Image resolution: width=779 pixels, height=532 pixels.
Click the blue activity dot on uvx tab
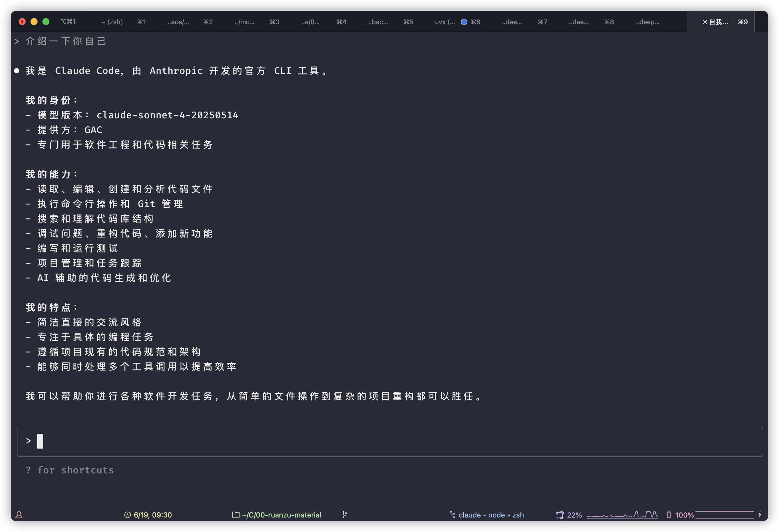[x=464, y=22]
